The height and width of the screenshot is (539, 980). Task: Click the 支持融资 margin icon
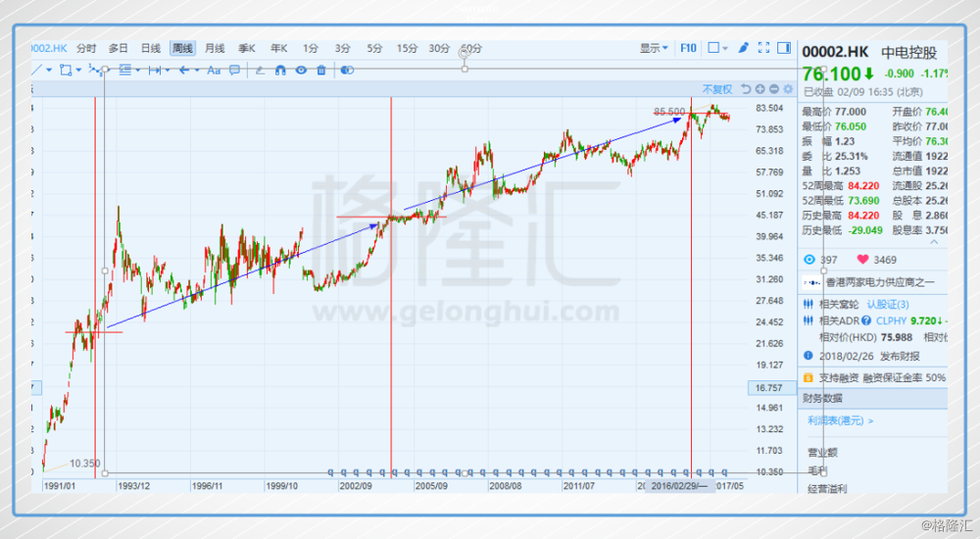[808, 377]
